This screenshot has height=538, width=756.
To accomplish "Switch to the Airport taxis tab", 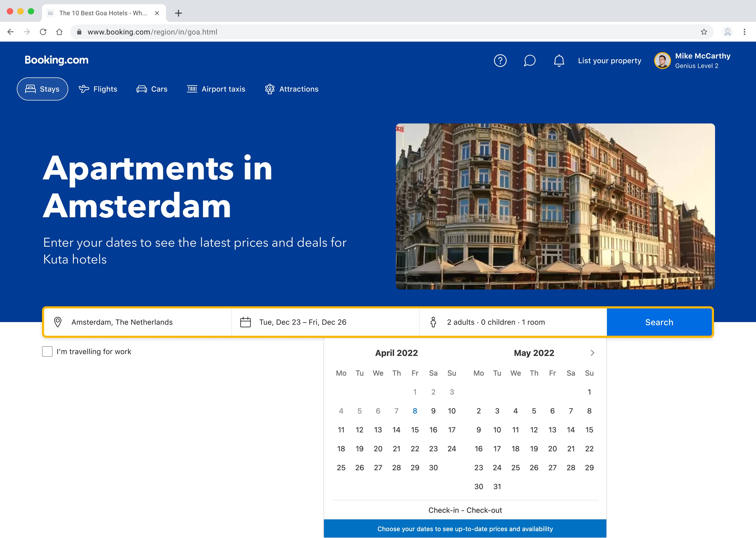I will coord(216,89).
